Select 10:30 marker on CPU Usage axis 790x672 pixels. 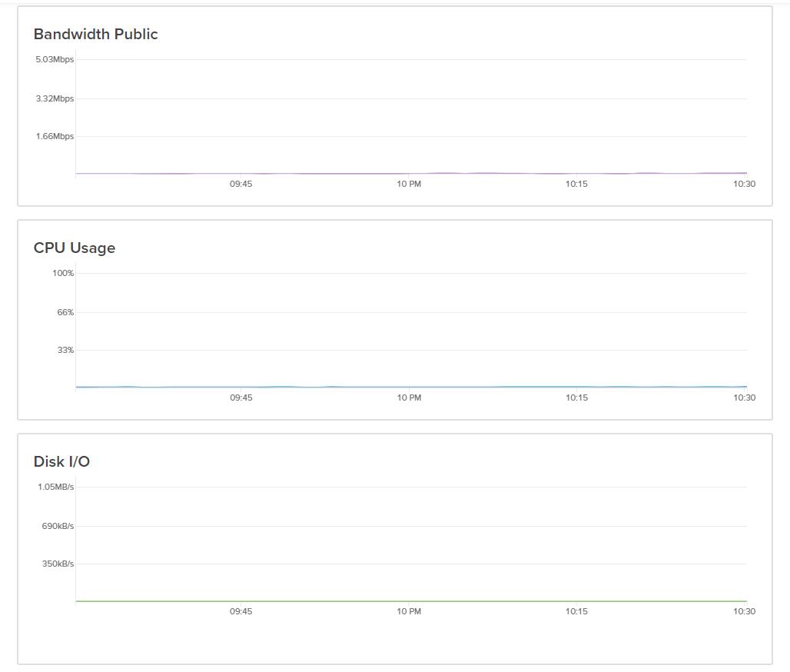tap(744, 398)
